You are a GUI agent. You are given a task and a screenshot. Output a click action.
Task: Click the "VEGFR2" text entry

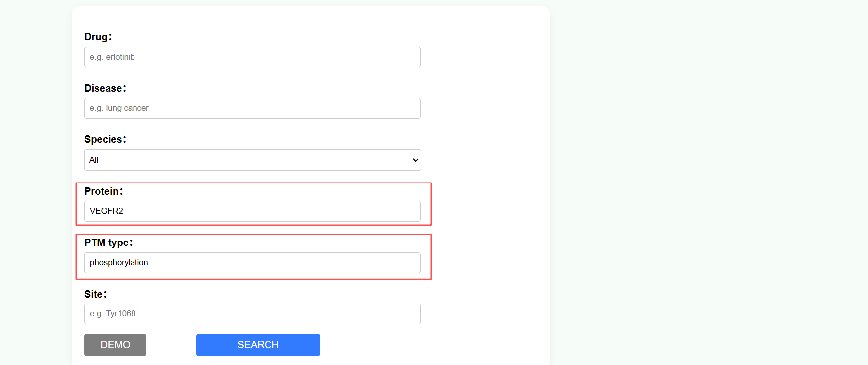coord(106,211)
